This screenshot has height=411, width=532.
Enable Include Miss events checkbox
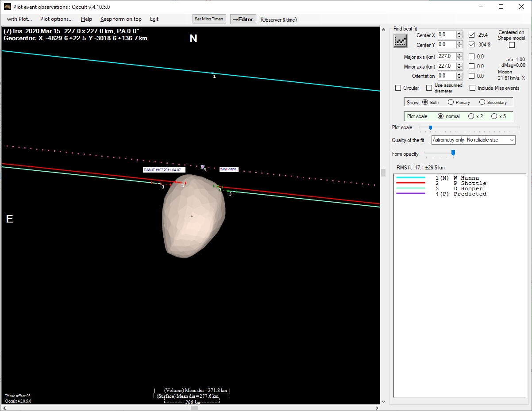473,88
